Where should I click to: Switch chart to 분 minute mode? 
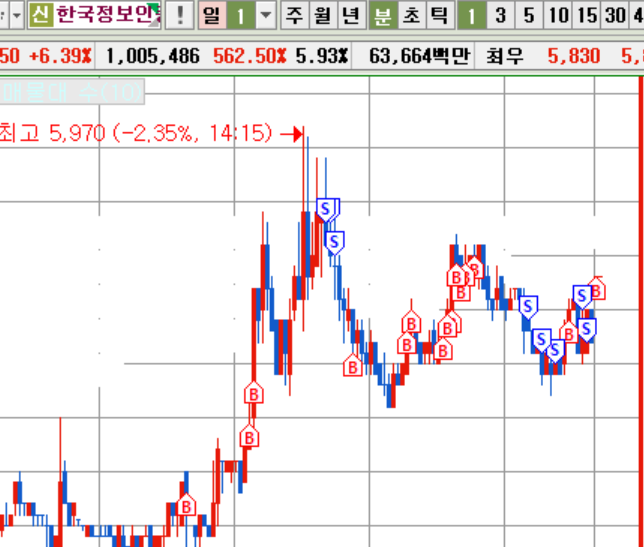click(x=382, y=14)
